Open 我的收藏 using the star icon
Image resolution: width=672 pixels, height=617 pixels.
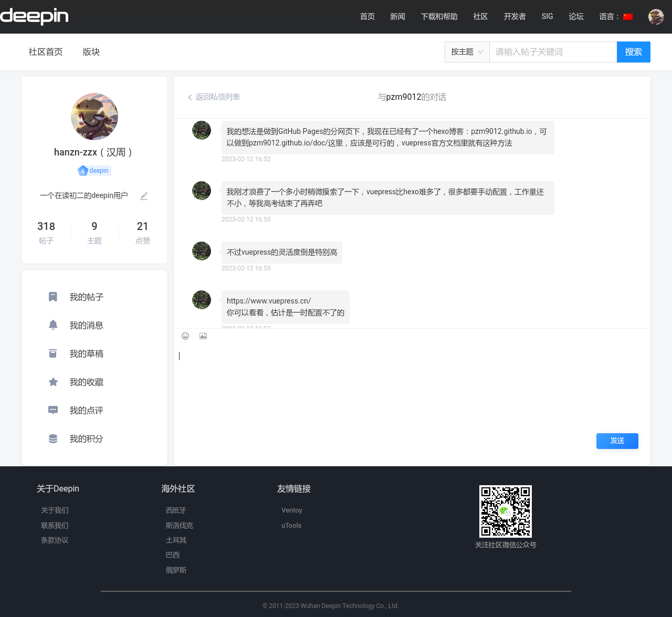coord(52,382)
